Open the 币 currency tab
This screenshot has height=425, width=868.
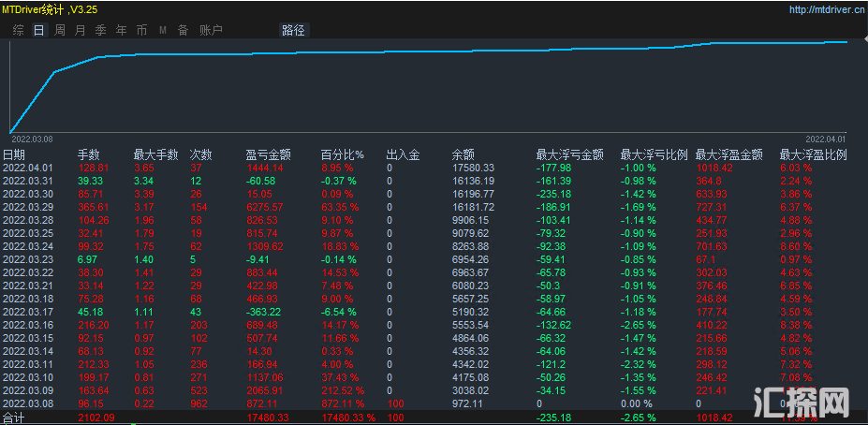(x=141, y=31)
